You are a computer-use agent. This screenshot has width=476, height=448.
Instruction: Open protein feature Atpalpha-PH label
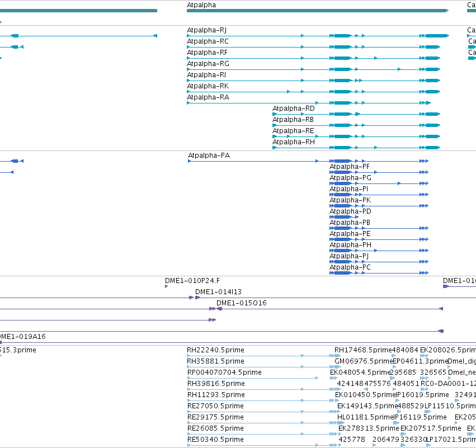pyautogui.click(x=350, y=246)
